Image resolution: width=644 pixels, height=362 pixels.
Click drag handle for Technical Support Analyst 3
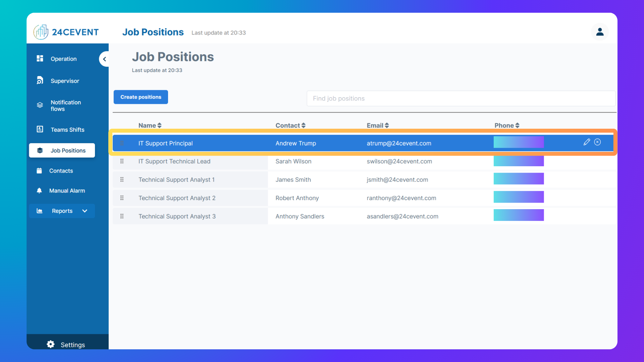tap(122, 216)
